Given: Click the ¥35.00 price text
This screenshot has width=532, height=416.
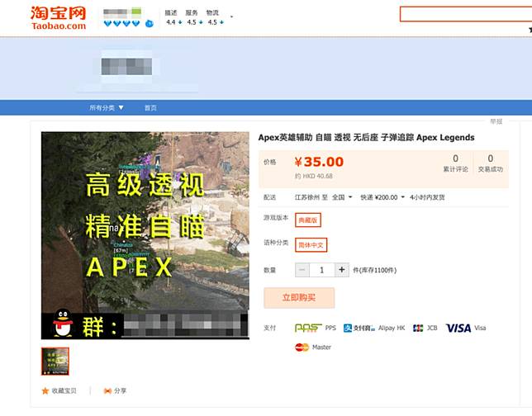Looking at the screenshot, I should click(319, 162).
